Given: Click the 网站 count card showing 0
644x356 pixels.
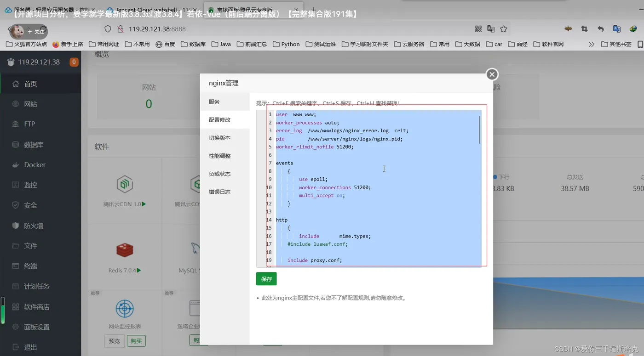Looking at the screenshot, I should pos(149,96).
